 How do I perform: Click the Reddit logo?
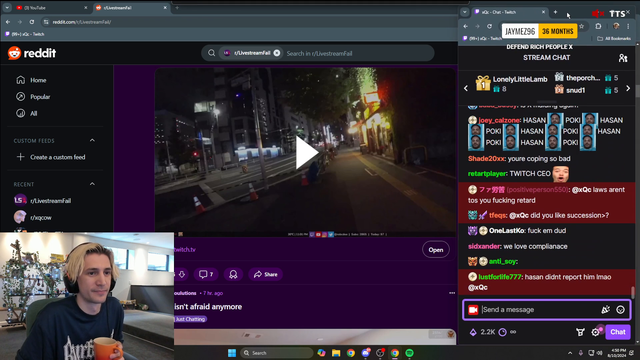click(32, 53)
